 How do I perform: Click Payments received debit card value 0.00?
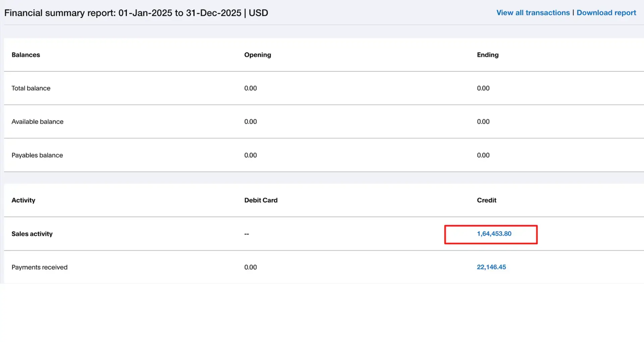[x=251, y=267]
